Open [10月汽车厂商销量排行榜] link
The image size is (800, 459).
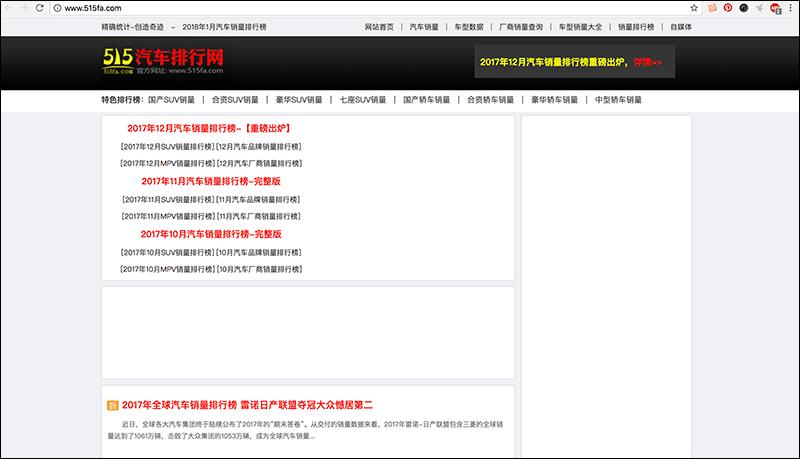click(x=260, y=270)
